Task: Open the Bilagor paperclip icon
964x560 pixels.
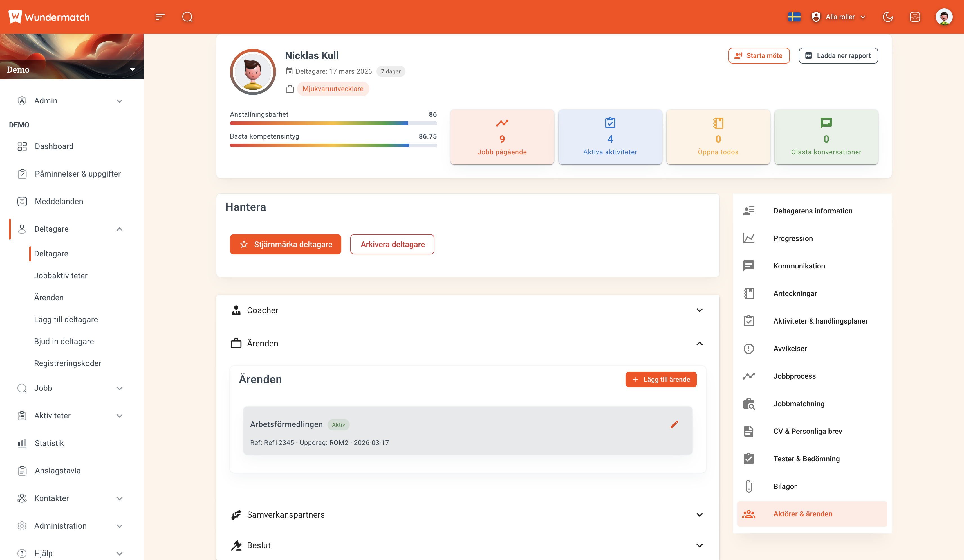Action: click(749, 486)
